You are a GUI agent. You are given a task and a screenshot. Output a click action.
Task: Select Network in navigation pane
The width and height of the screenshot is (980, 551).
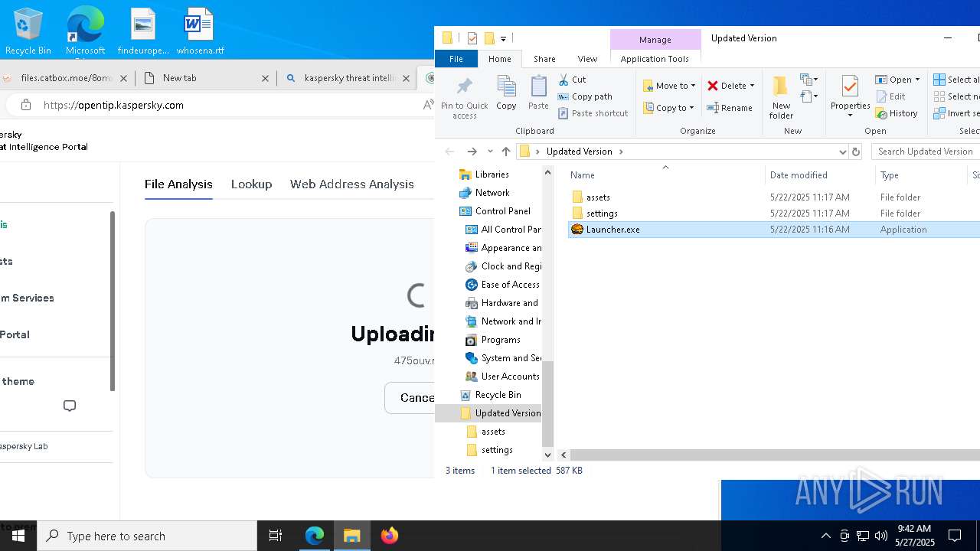(492, 193)
